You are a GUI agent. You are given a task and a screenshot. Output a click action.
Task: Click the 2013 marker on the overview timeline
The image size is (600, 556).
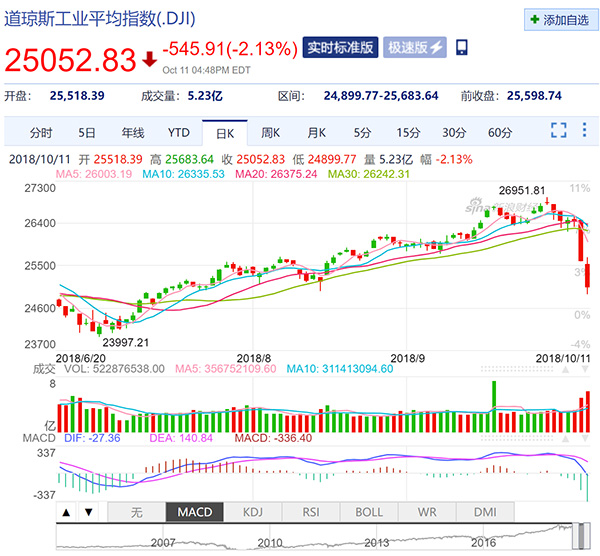pos(377,543)
